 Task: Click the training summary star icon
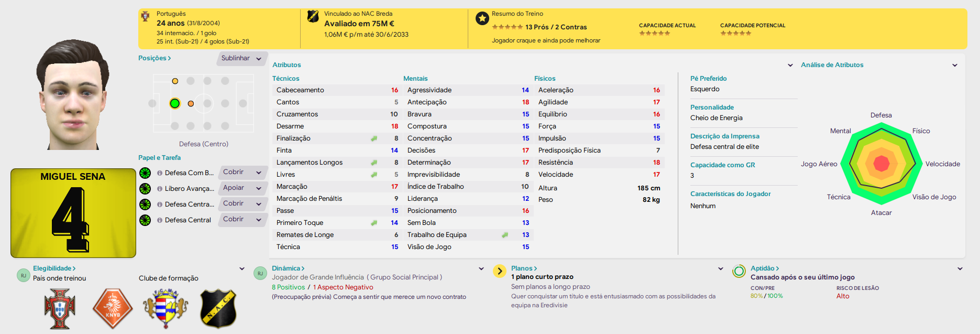482,19
